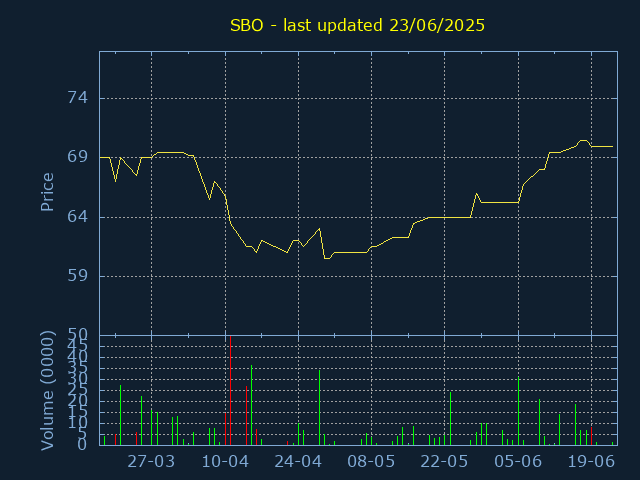The height and width of the screenshot is (480, 640).
Task: Select the Price axis label
Action: point(47,192)
